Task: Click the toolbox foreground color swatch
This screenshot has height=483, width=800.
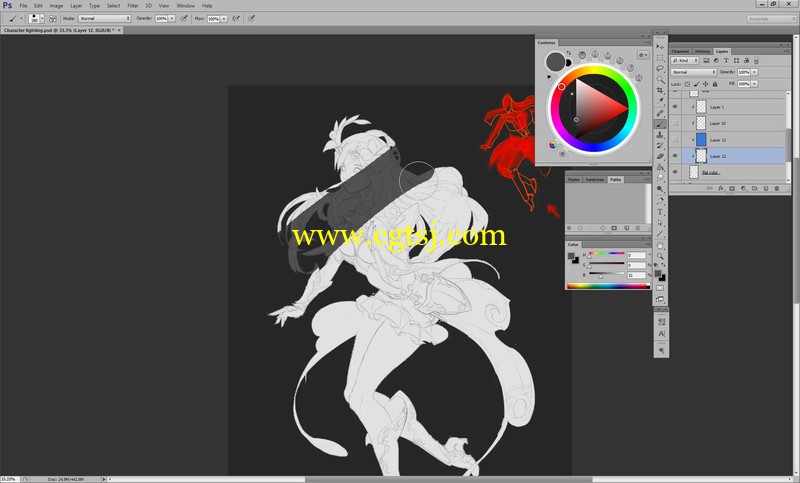Action: tap(659, 275)
